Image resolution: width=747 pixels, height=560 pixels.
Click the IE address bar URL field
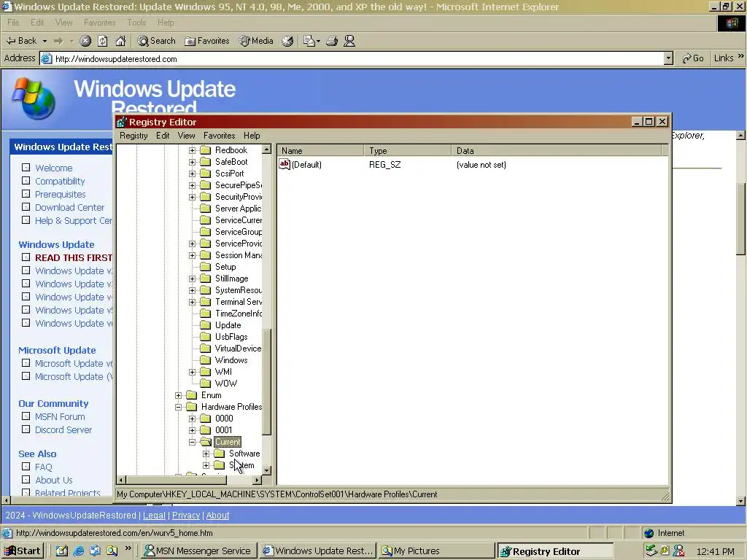pos(352,58)
